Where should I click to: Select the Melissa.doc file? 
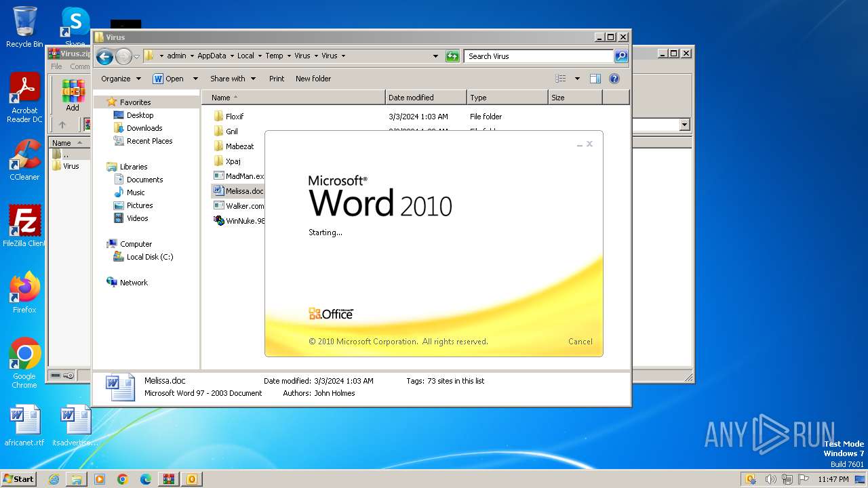point(238,191)
